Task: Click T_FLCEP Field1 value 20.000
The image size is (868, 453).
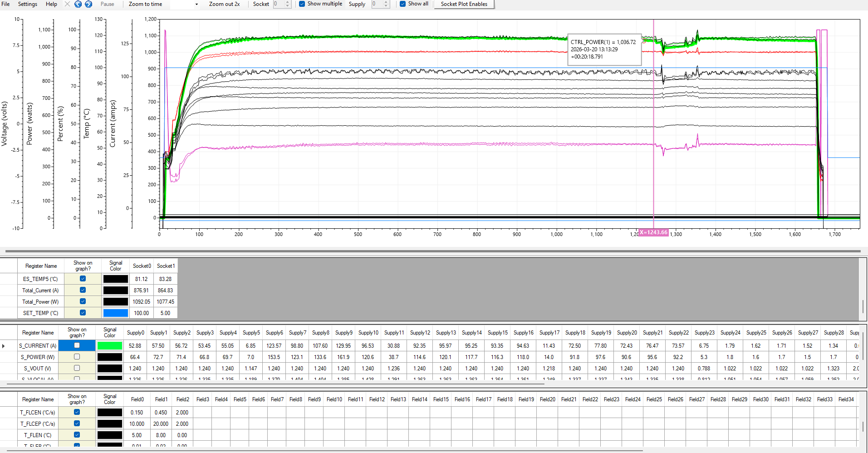Action: pyautogui.click(x=161, y=424)
